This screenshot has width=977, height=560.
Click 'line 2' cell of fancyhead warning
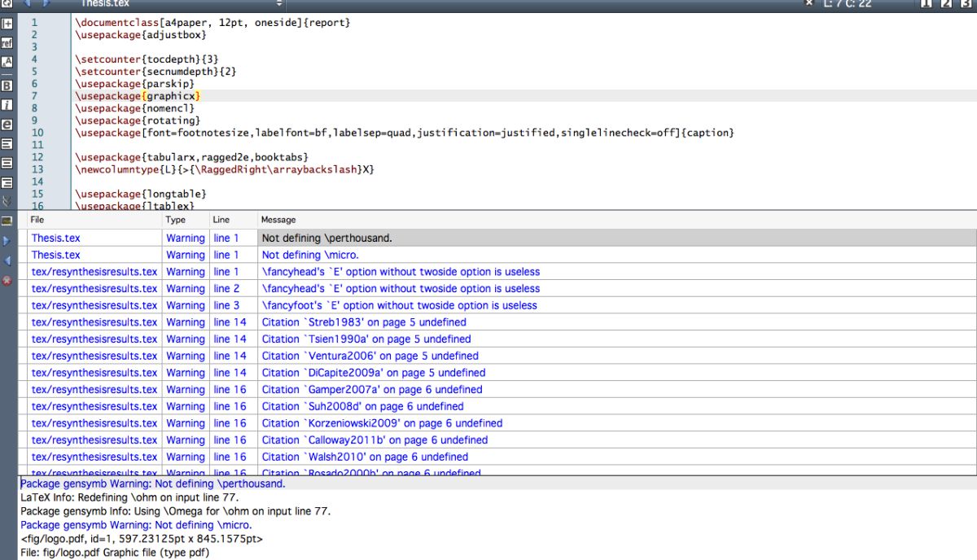(233, 289)
